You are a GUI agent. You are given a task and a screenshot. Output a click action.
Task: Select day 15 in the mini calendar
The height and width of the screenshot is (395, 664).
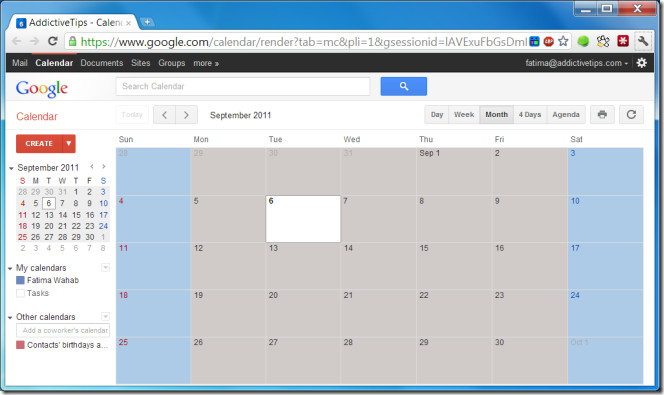76,215
